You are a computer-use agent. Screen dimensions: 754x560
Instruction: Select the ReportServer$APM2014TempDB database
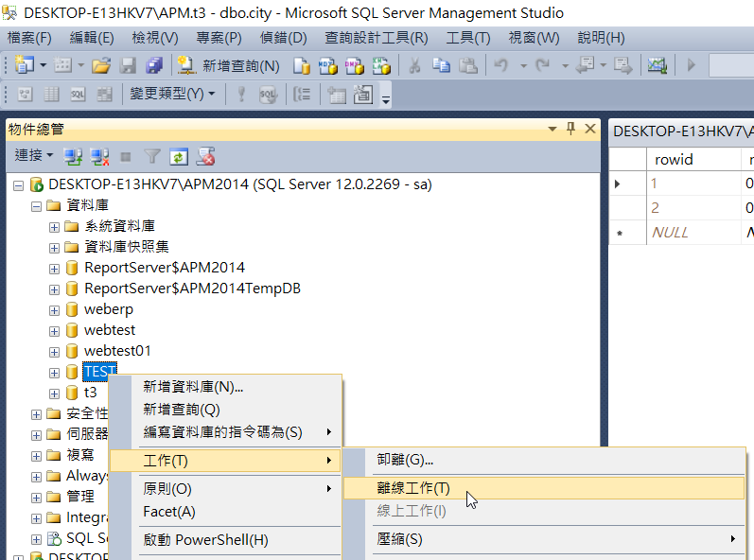(x=192, y=289)
